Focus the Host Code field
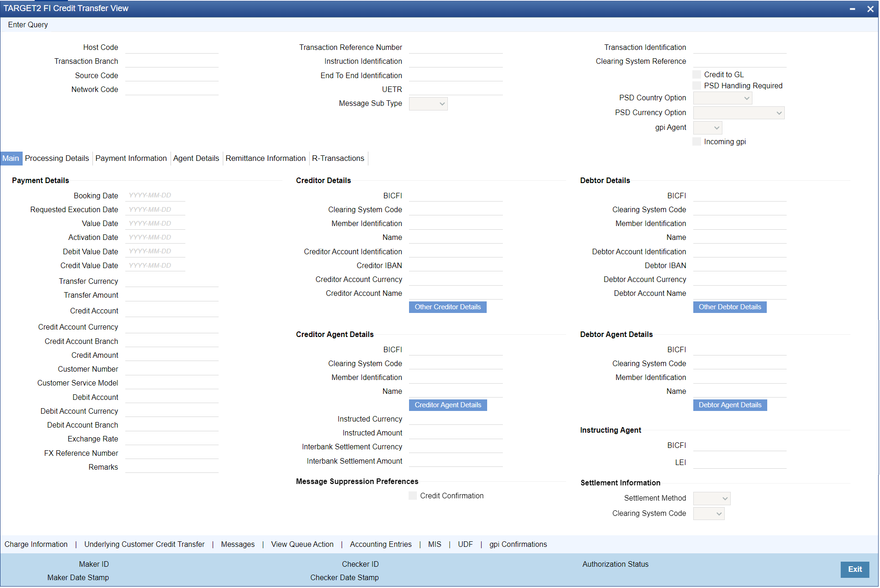 pyautogui.click(x=172, y=48)
